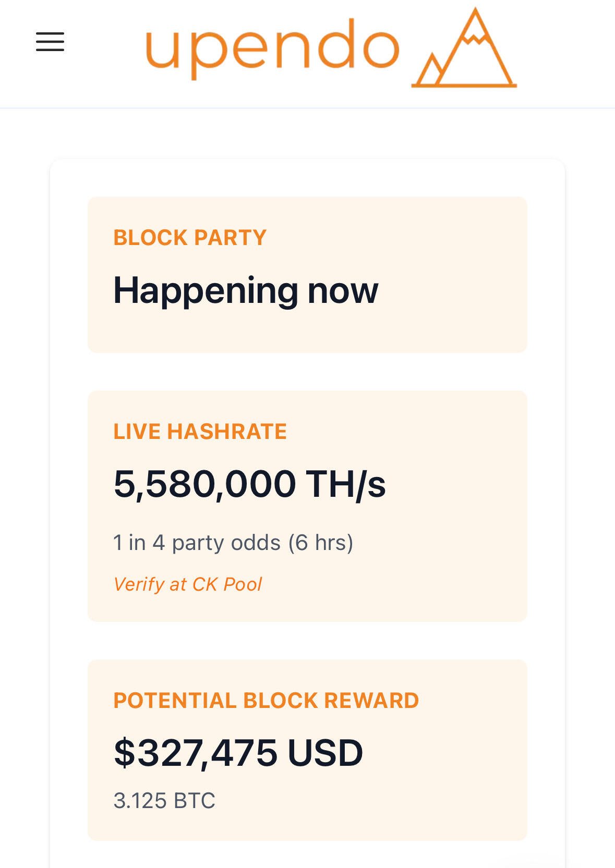
Task: Click the BLOCK PARTY label
Action: pyautogui.click(x=190, y=238)
